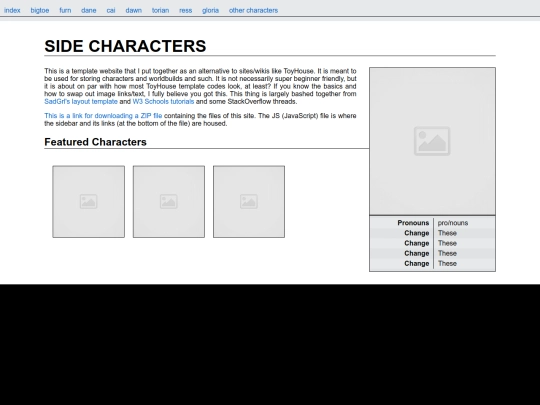Select the first featured character thumbnail
Viewport: 540px width, 405px height.
89,202
